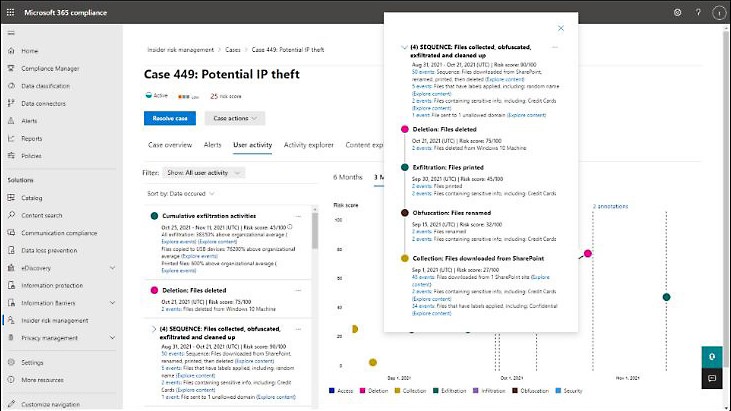The height and width of the screenshot is (411, 731).
Task: Switch to the Case overview tab
Action: click(x=170, y=145)
